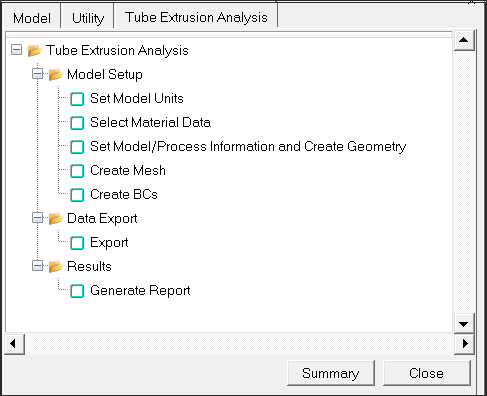The height and width of the screenshot is (396, 487).
Task: Check the Set Model Units box
Action: [x=77, y=99]
